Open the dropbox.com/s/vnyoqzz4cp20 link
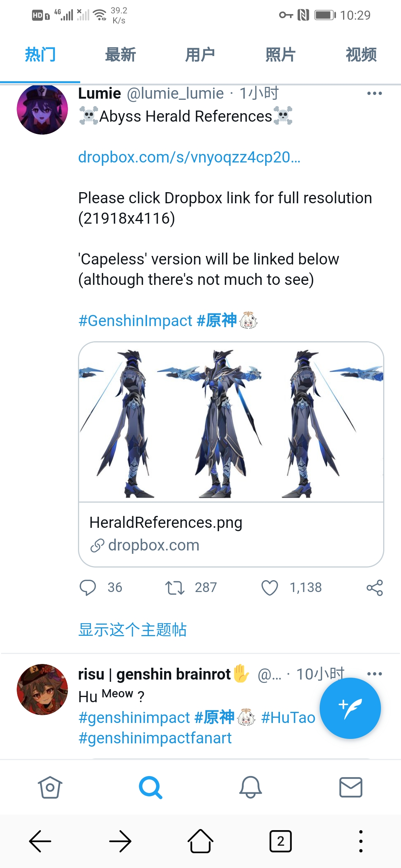This screenshot has height=868, width=401. point(189,157)
